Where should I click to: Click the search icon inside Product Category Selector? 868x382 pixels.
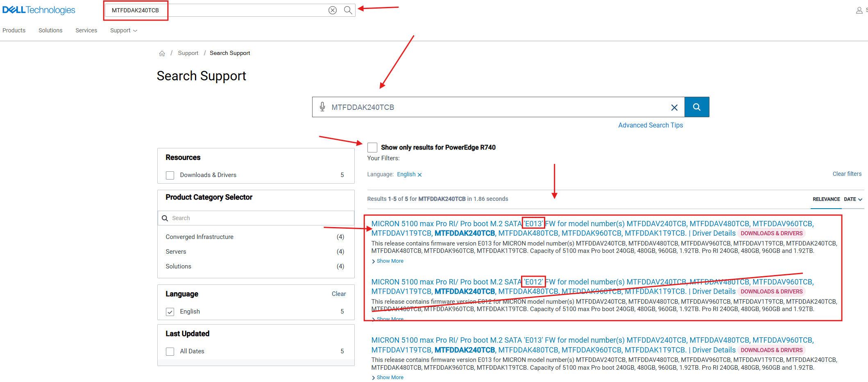pos(165,218)
